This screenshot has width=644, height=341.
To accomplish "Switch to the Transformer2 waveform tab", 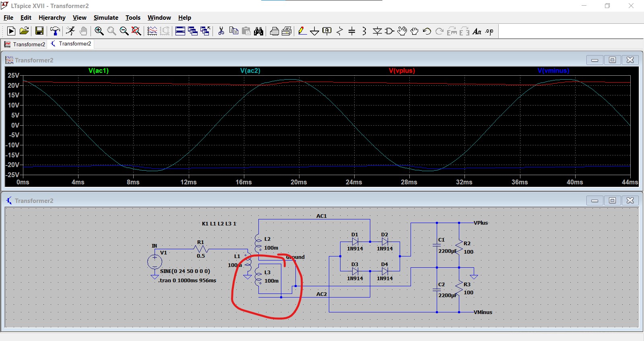I will pyautogui.click(x=25, y=44).
